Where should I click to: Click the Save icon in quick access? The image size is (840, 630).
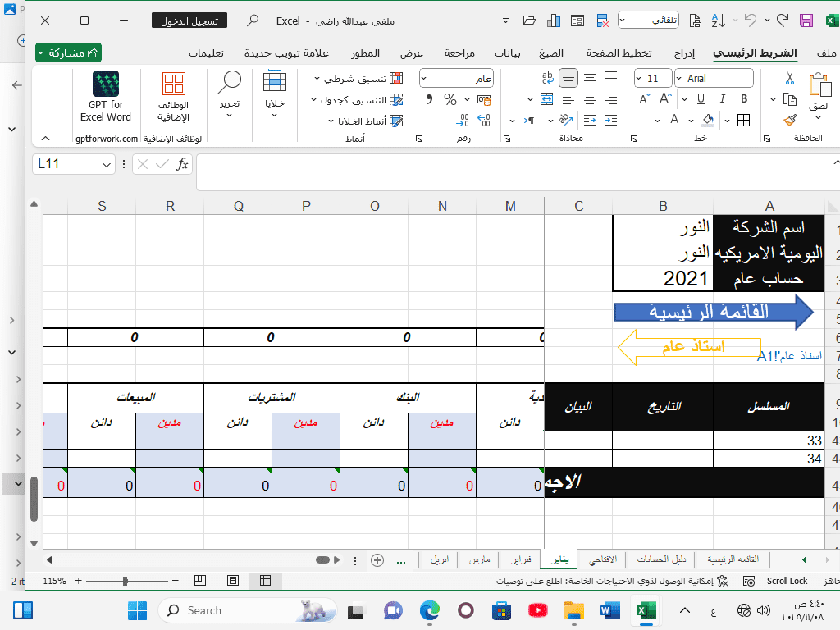point(806,21)
